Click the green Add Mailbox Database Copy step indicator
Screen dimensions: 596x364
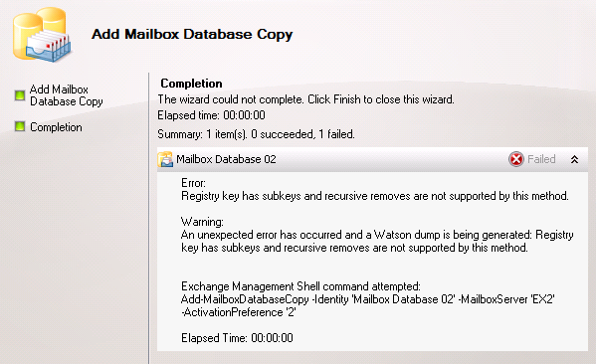pyautogui.click(x=20, y=95)
